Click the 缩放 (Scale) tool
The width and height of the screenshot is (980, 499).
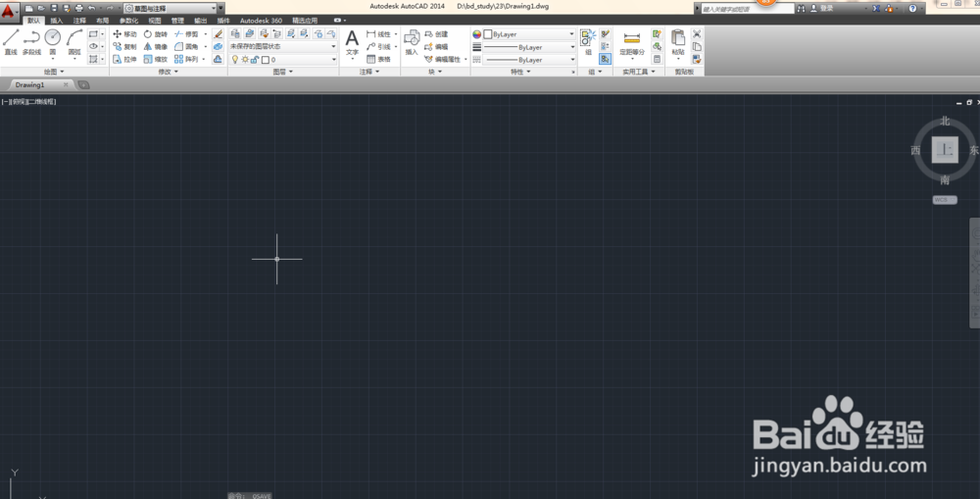(x=155, y=59)
